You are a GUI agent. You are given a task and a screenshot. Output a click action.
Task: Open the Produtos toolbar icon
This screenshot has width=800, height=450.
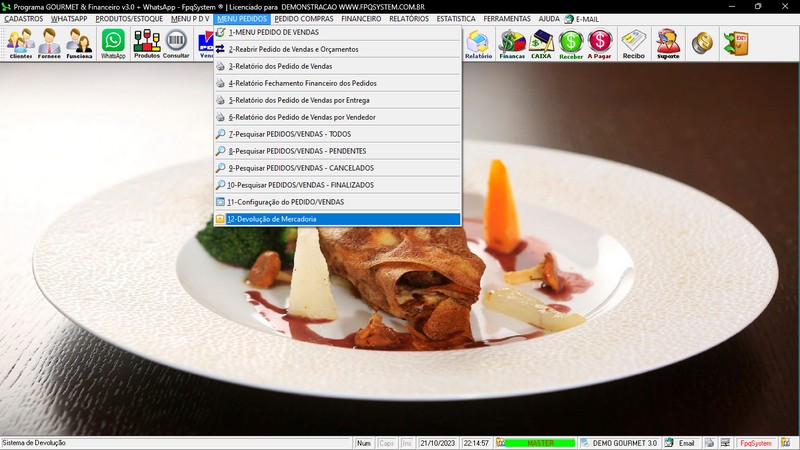tap(147, 44)
